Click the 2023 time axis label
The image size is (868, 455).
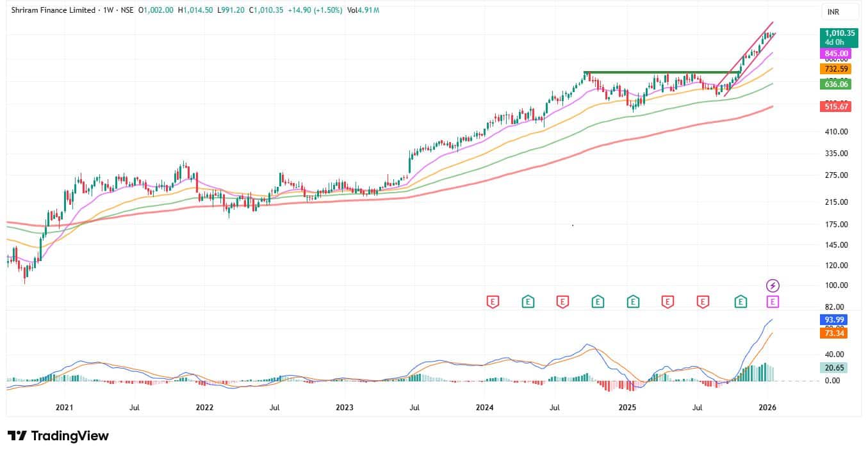point(345,407)
